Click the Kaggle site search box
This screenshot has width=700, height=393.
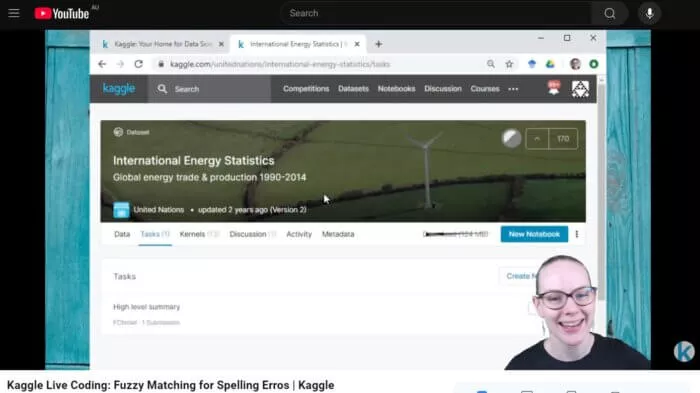pyautogui.click(x=209, y=89)
